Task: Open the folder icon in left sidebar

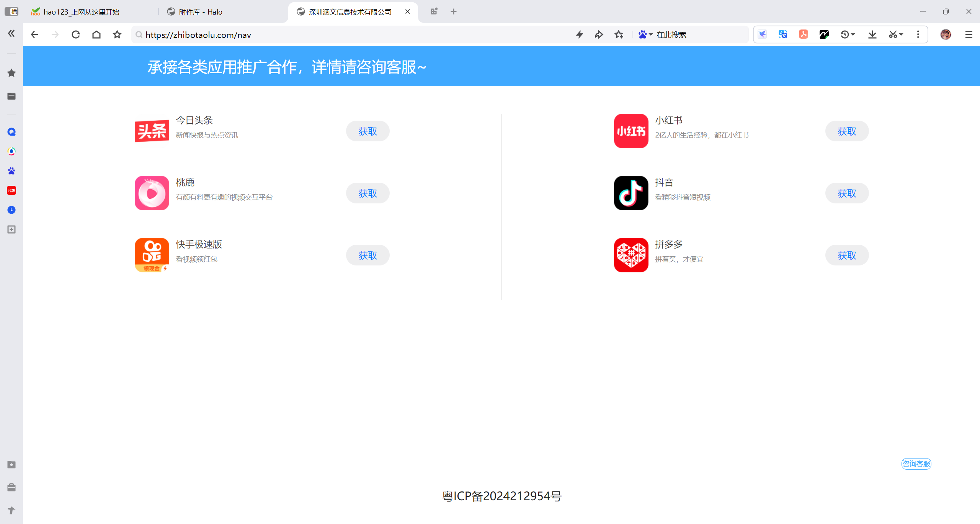Action: click(11, 96)
